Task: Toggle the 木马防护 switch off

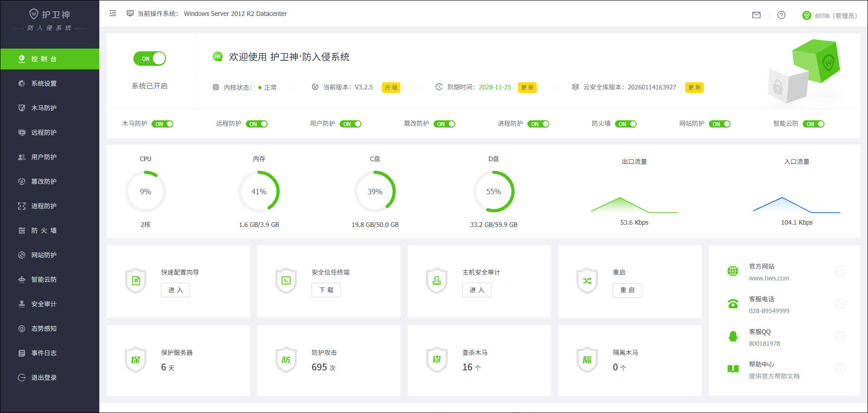Action: click(x=162, y=124)
